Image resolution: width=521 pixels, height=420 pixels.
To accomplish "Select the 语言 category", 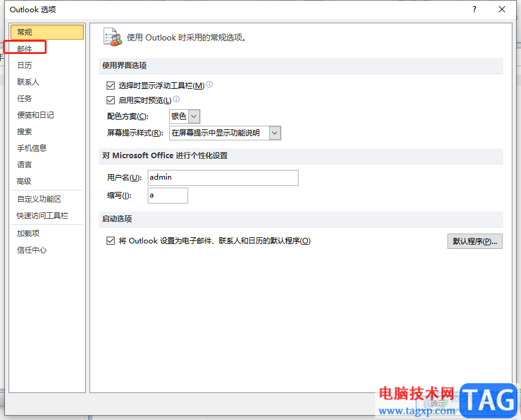I will (x=47, y=165).
